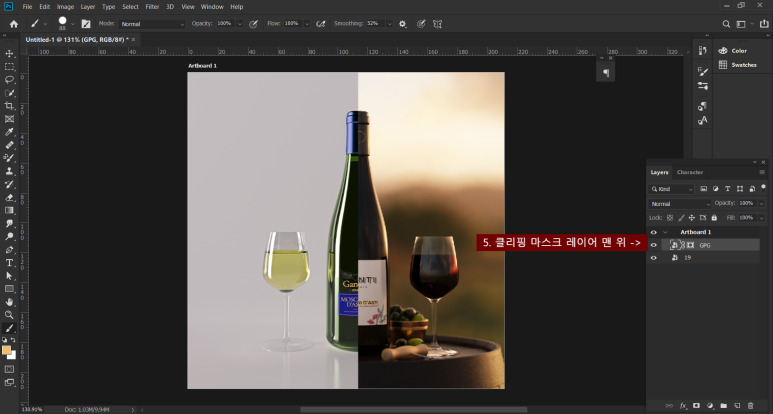Open layer filter Kind dropdown
Screen dimensions: 773x414
click(x=671, y=189)
